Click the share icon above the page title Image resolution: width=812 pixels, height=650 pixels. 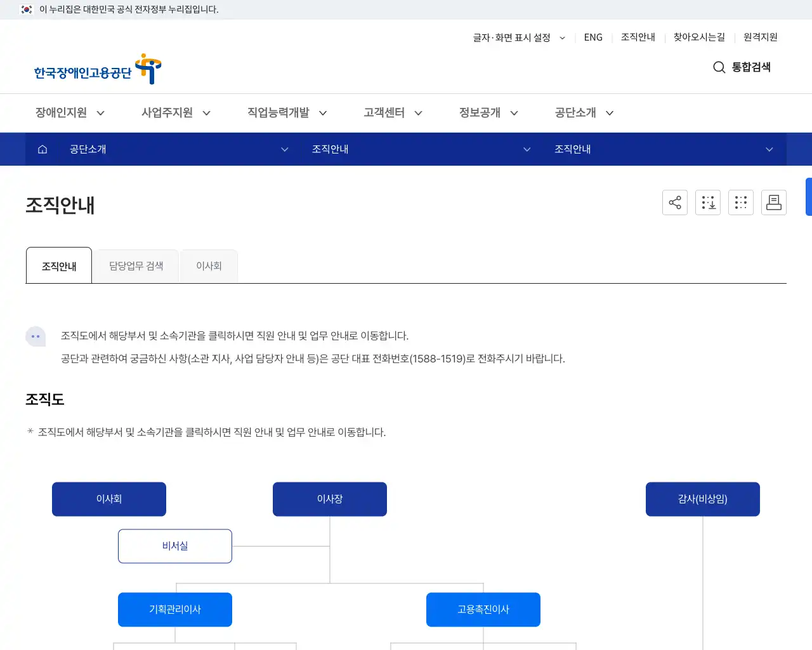674,202
